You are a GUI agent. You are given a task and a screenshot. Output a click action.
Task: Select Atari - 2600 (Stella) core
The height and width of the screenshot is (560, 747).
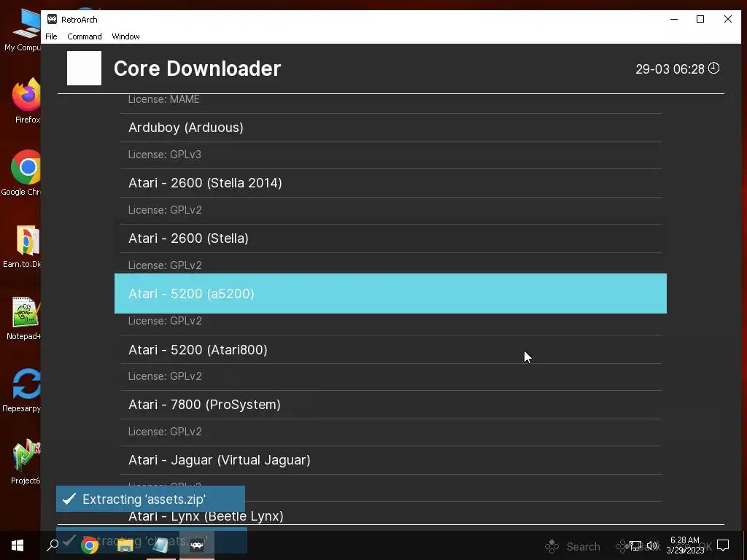click(x=391, y=238)
